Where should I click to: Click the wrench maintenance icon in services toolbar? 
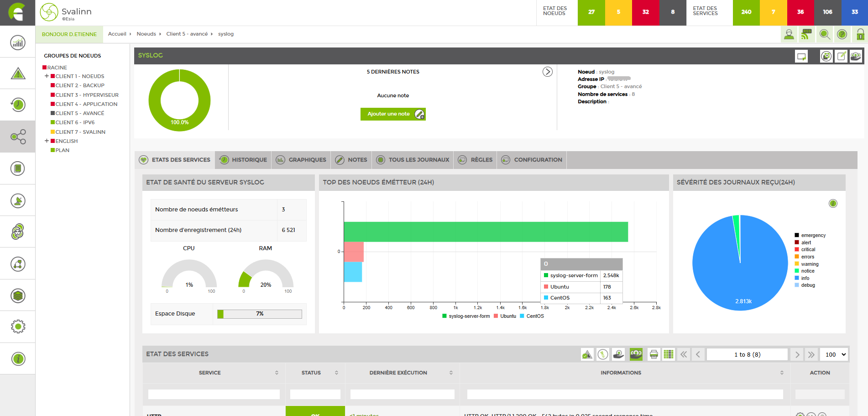[603, 354]
